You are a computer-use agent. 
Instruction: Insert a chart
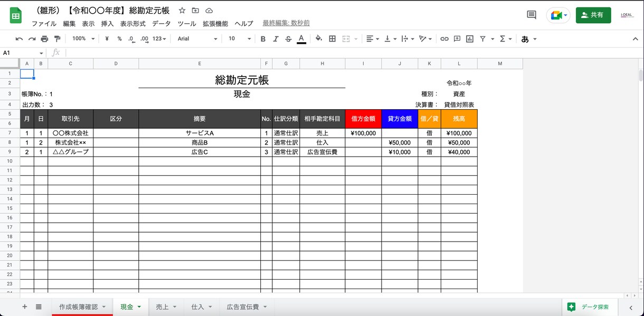coord(470,39)
